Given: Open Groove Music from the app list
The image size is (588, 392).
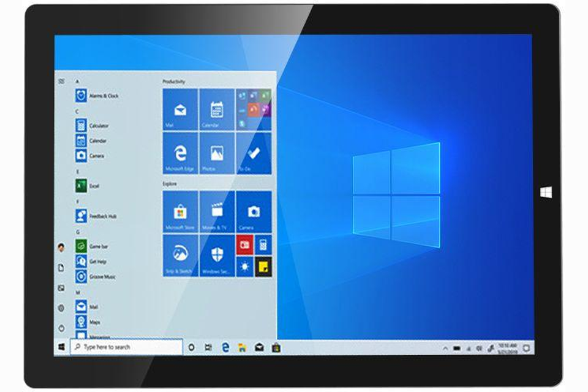Looking at the screenshot, I should [x=96, y=276].
